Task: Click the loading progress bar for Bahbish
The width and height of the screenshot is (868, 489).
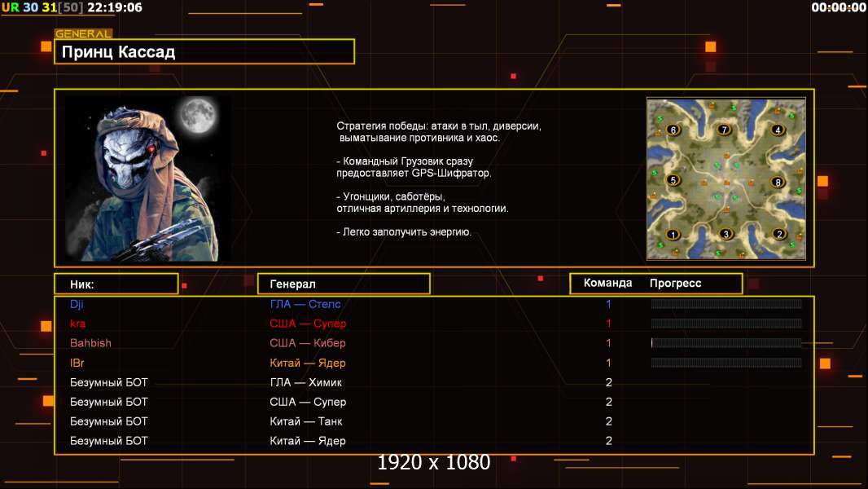Action: click(x=726, y=343)
